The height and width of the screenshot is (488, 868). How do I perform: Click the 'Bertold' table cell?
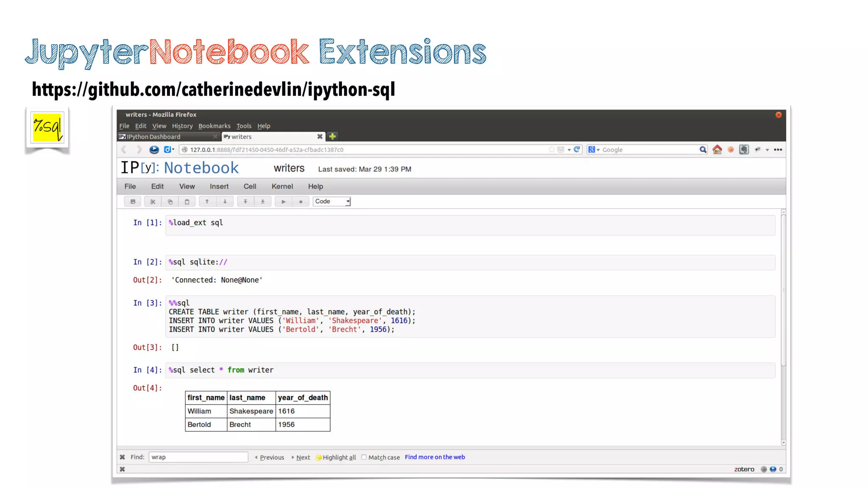coord(206,424)
